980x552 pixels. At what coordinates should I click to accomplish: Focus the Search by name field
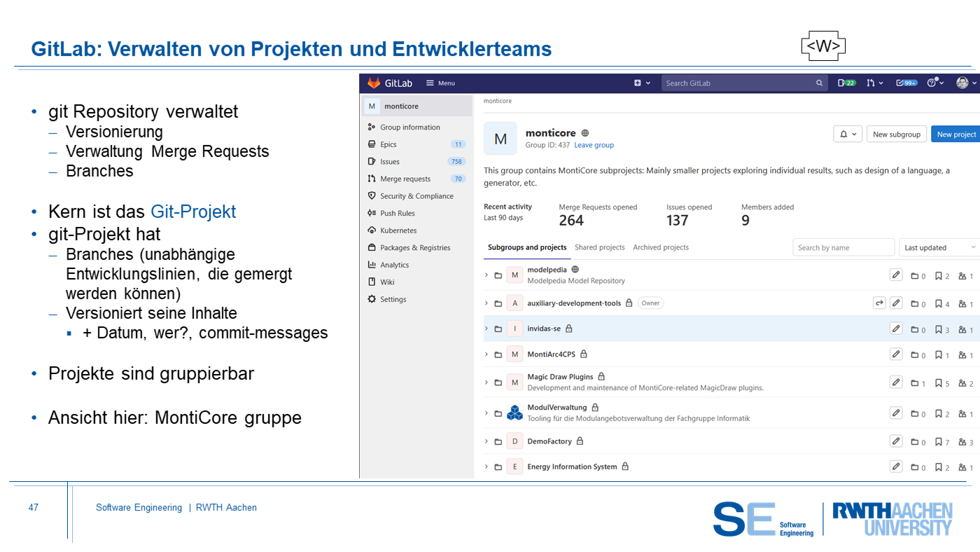coord(843,247)
